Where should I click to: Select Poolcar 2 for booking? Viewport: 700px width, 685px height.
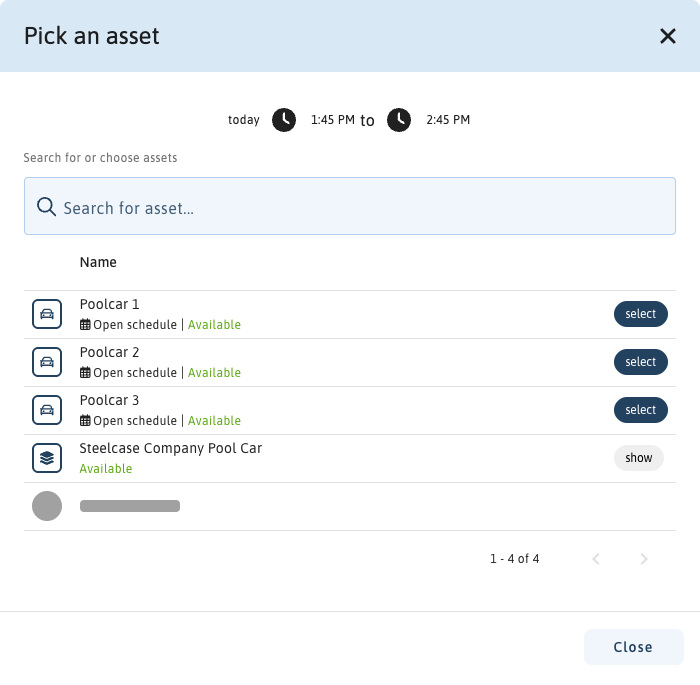[x=640, y=362]
